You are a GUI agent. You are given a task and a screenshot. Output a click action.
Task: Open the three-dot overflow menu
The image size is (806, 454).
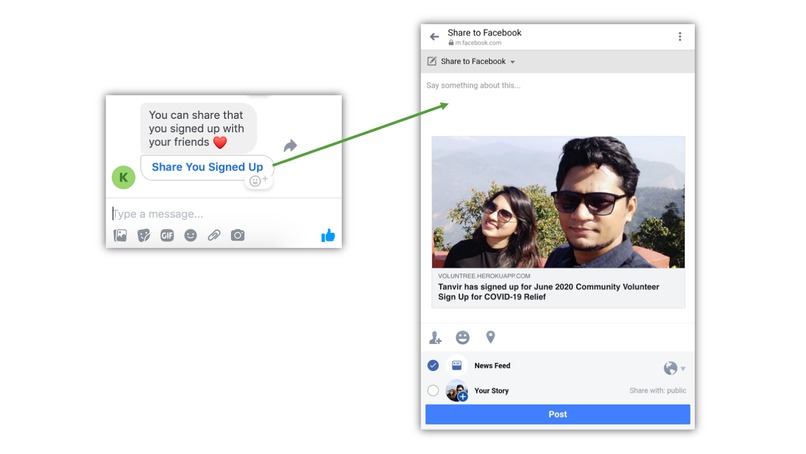point(680,37)
